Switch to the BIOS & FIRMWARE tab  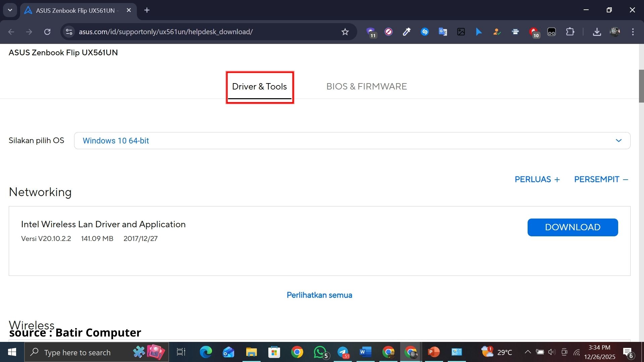366,86
